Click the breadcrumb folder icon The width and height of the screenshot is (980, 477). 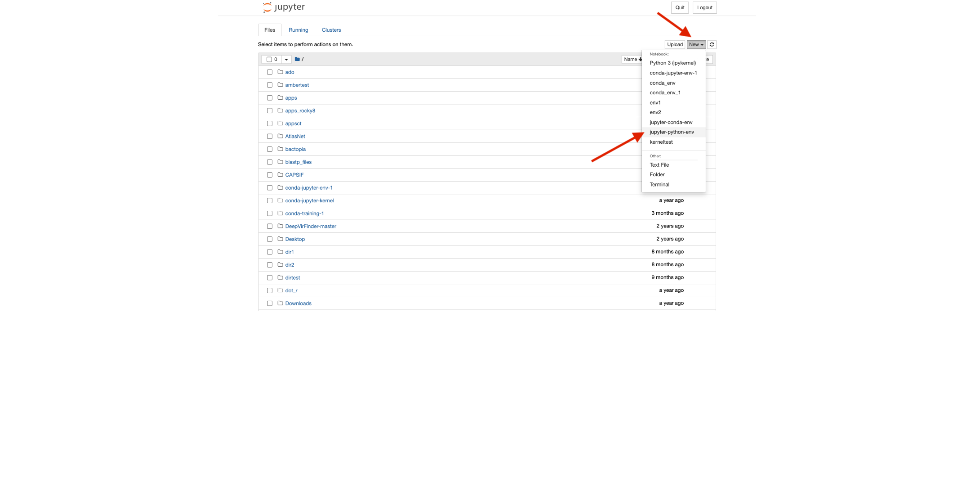[x=297, y=59]
